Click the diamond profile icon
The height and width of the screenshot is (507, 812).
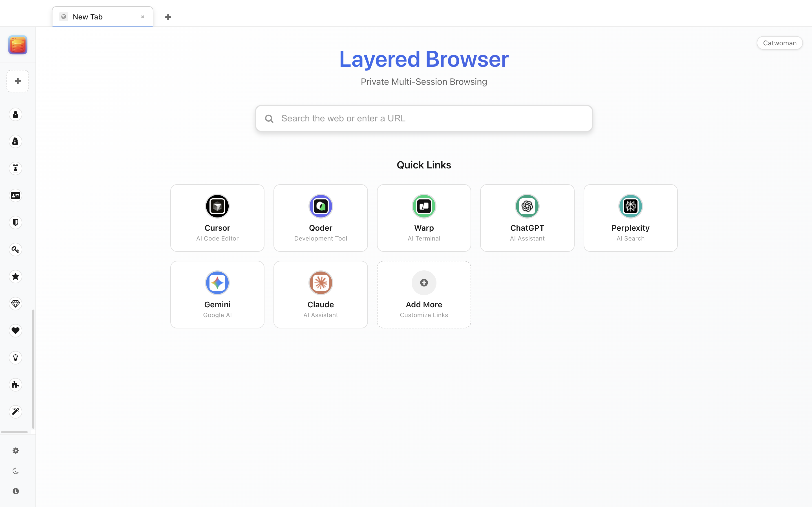pos(16,304)
